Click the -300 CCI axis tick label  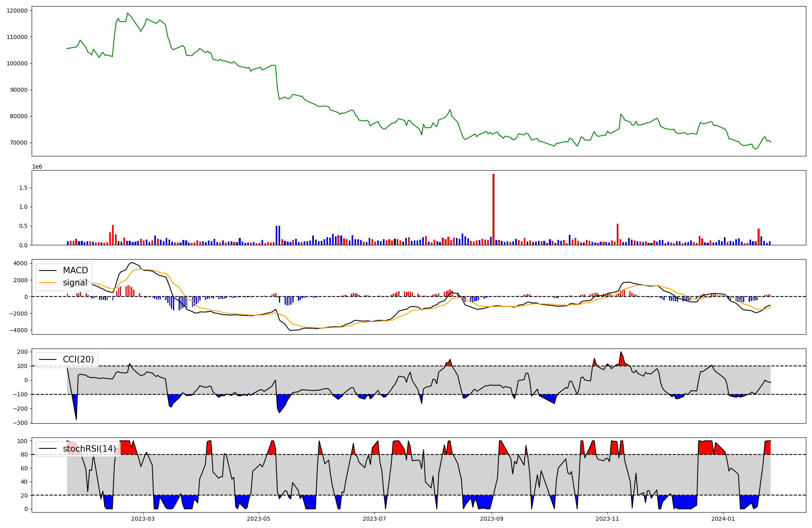(x=20, y=423)
